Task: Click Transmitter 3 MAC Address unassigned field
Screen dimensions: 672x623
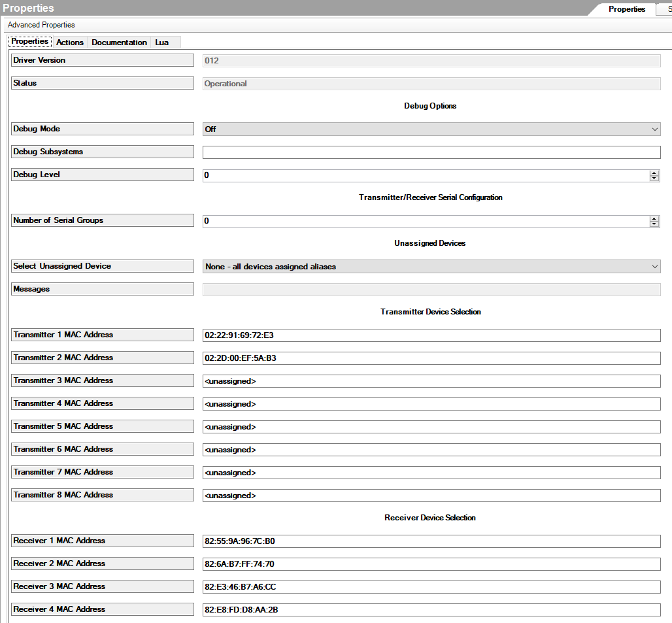Action: point(431,381)
